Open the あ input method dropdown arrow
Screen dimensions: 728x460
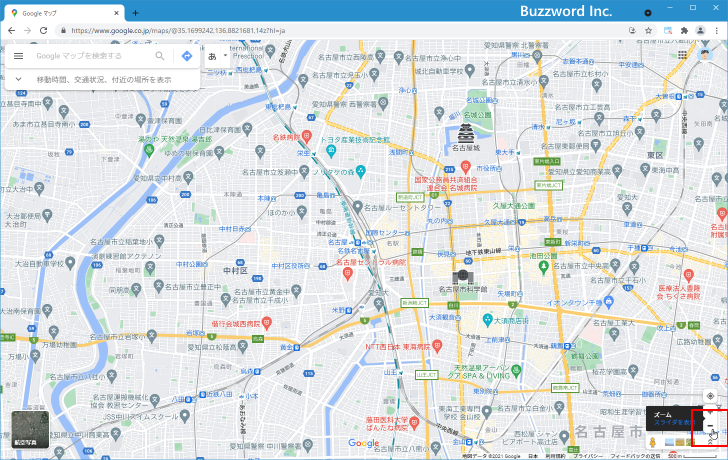[225, 56]
